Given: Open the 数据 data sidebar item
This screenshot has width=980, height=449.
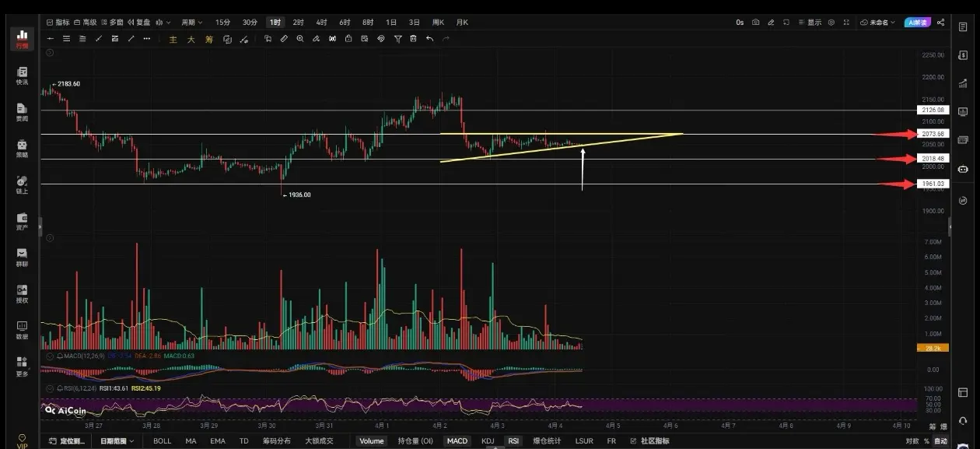Looking at the screenshot, I should point(22,330).
